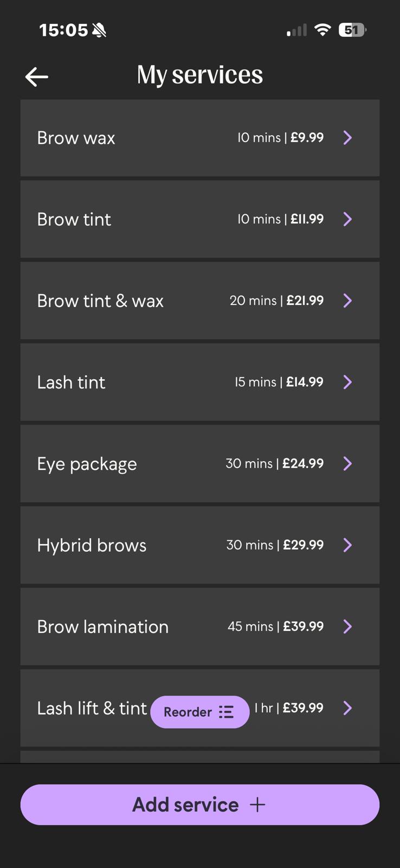The height and width of the screenshot is (868, 400).
Task: Tap the Wi-Fi status icon
Action: (x=322, y=30)
